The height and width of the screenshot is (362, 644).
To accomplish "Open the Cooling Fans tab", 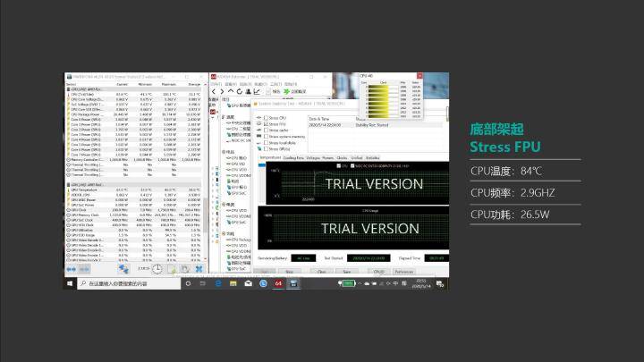I will 293,157.
